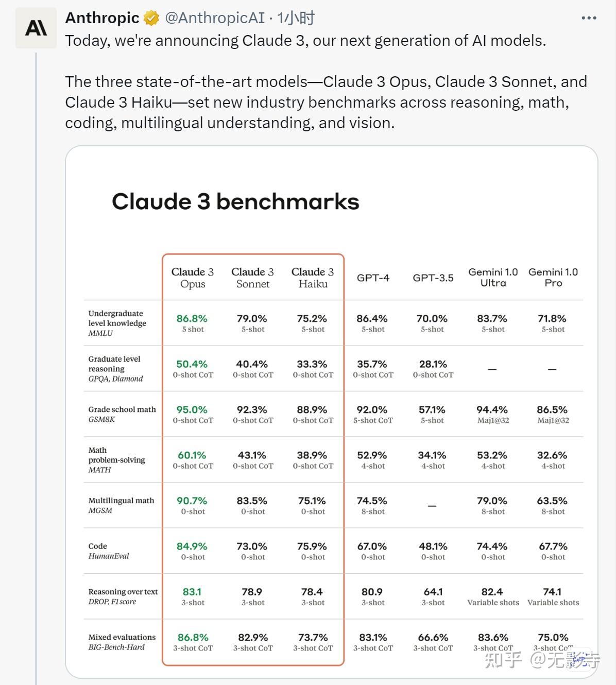Click the Anthropic profile avatar logo
The width and height of the screenshot is (616, 685).
[x=36, y=28]
